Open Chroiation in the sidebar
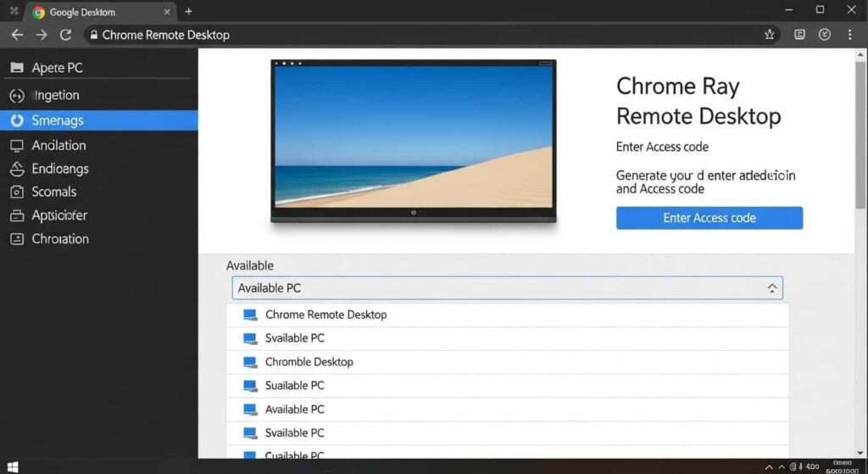The width and height of the screenshot is (868, 474). tap(99, 239)
